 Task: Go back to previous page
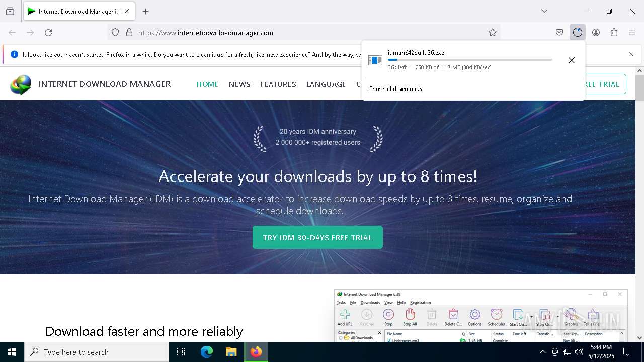tap(12, 32)
